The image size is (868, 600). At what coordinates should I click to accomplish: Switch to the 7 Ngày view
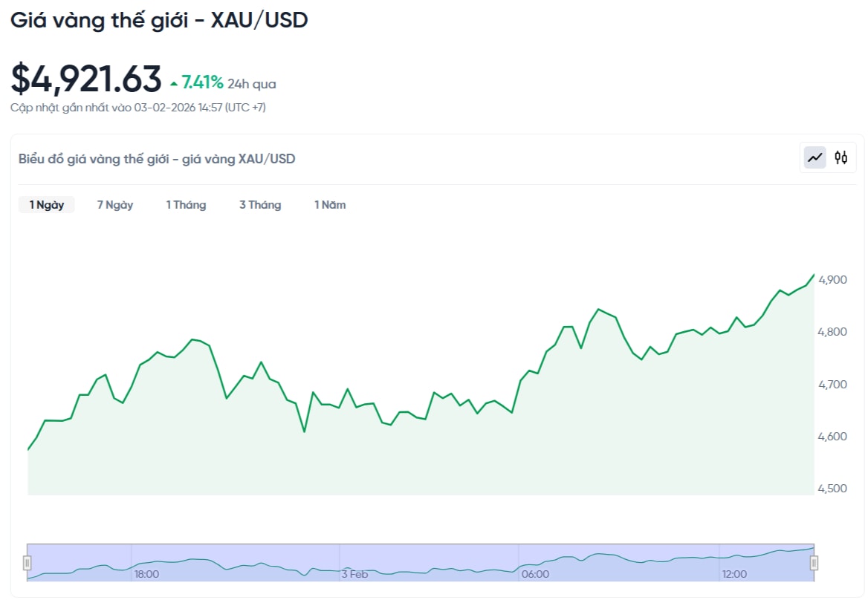[x=115, y=204]
